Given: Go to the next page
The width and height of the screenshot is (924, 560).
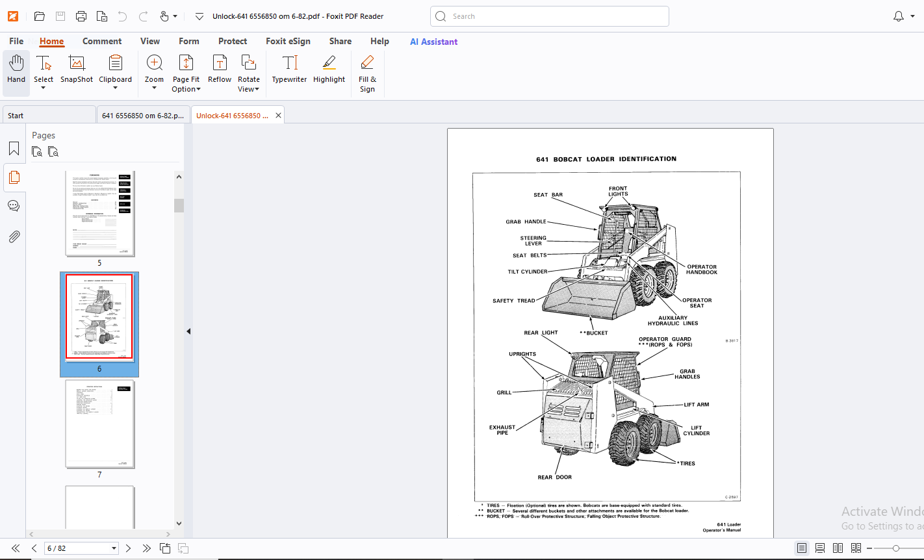Looking at the screenshot, I should pos(128,548).
